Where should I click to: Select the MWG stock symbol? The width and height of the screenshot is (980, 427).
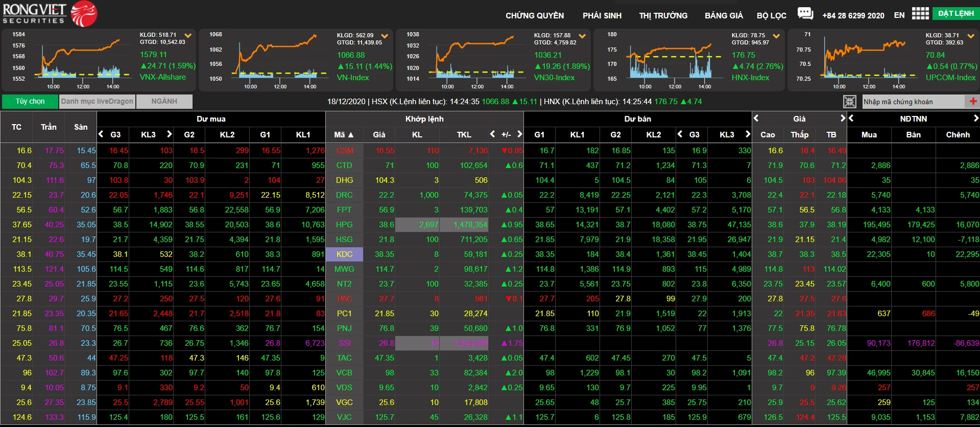pyautogui.click(x=344, y=269)
